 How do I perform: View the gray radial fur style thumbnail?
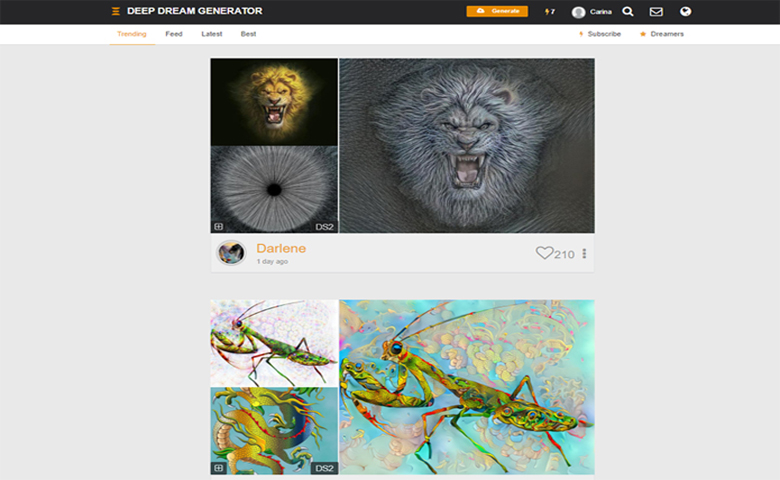point(274,189)
